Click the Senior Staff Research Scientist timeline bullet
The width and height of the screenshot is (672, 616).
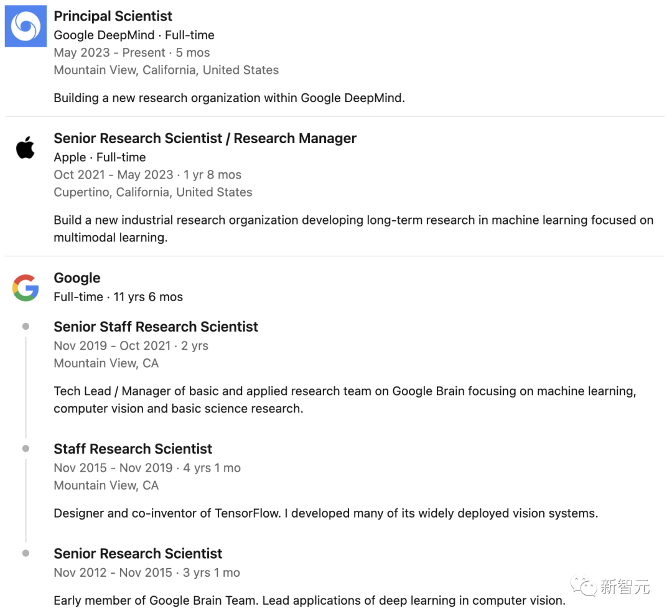[x=26, y=327]
